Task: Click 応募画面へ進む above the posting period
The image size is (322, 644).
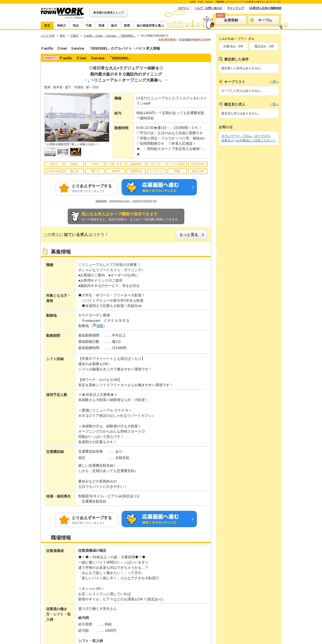Action: 159,187
